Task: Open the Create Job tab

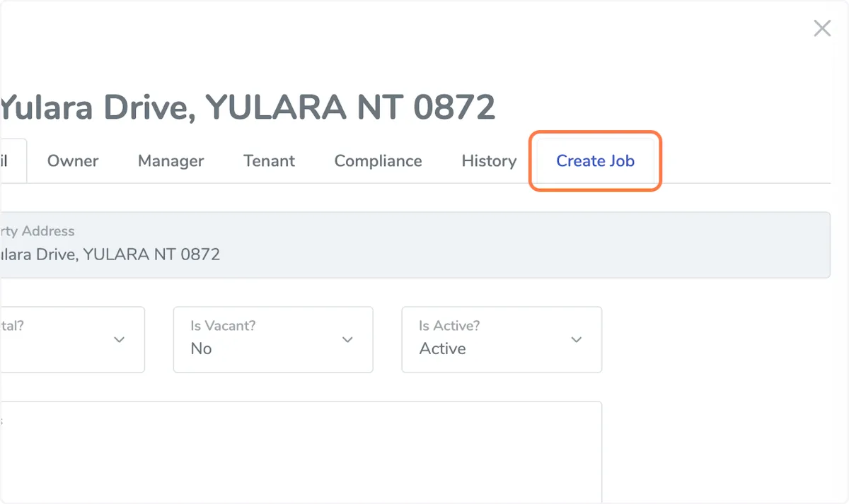Action: pyautogui.click(x=595, y=161)
